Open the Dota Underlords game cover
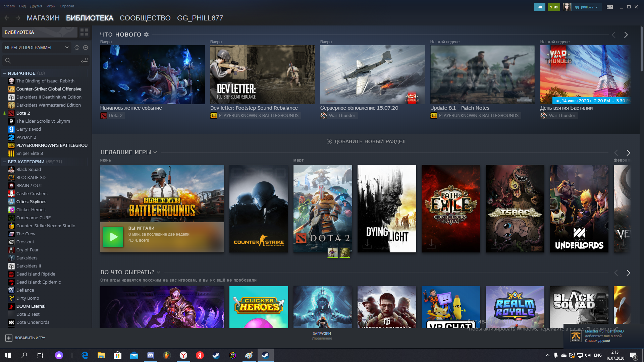 point(579,208)
